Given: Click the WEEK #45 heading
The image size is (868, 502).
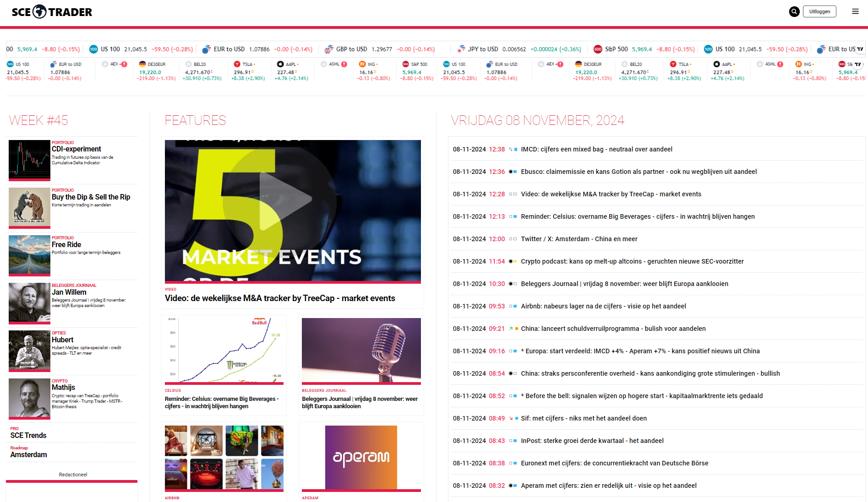Looking at the screenshot, I should (x=38, y=120).
